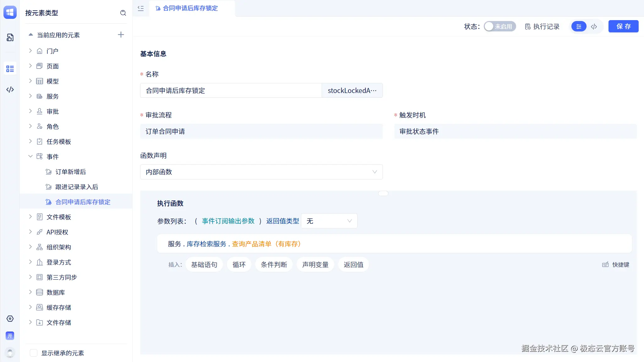Open the return value type dropdown showing 无
The width and height of the screenshot is (644, 362).
329,221
